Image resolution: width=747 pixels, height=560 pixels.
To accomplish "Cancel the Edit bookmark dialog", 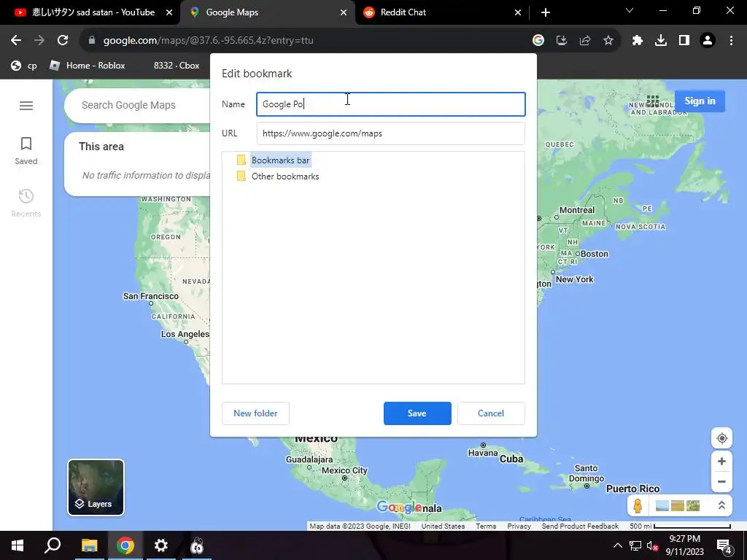I will click(x=491, y=413).
